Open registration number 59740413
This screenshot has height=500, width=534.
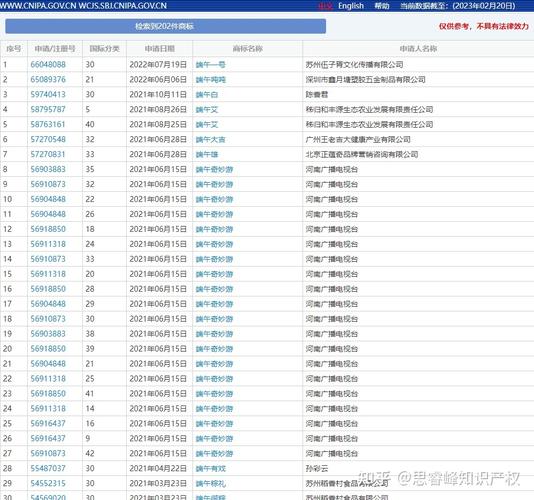48,94
